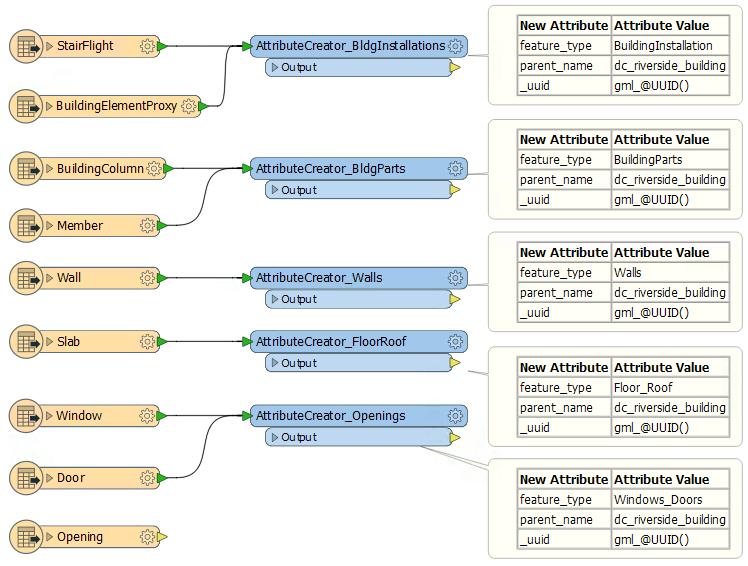Expand Output port of AttributeCreator_Openings
Image resolution: width=748 pixels, height=566 pixels.
coord(274,437)
